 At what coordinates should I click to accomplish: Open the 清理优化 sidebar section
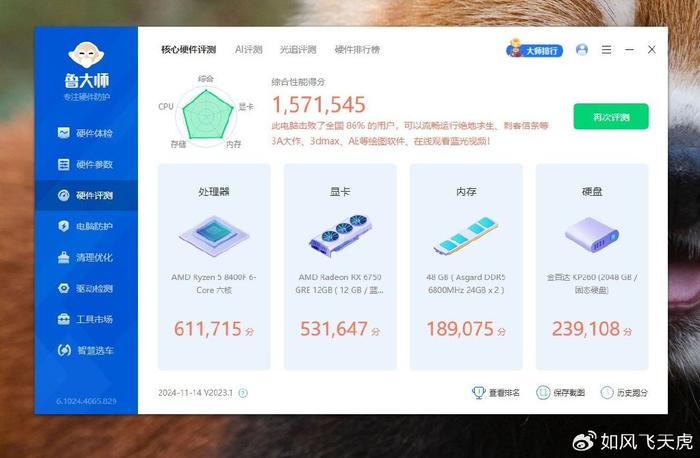click(x=86, y=258)
